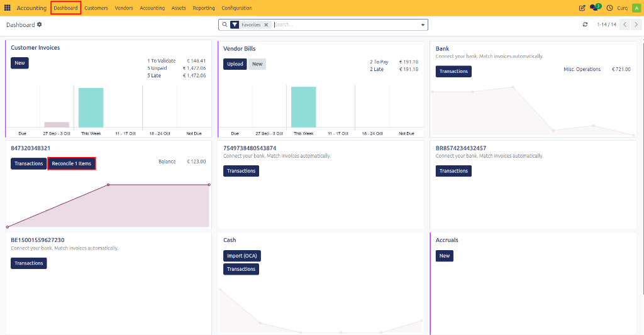Click the € 721.00 Misc. Operations amount
This screenshot has width=644, height=335.
(x=621, y=69)
